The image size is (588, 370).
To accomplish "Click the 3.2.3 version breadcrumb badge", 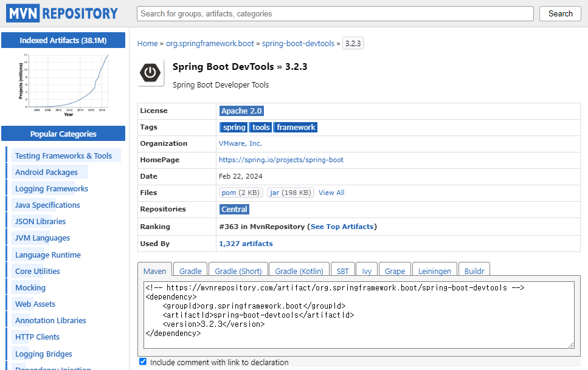I will [x=353, y=44].
